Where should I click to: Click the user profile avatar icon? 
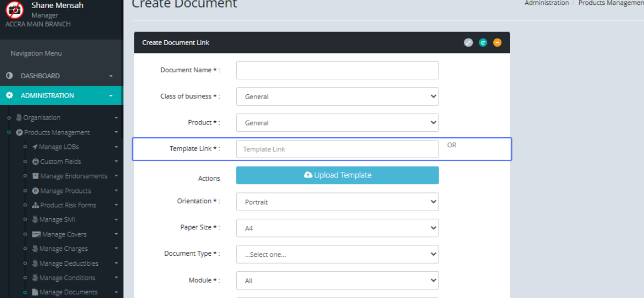[14, 10]
